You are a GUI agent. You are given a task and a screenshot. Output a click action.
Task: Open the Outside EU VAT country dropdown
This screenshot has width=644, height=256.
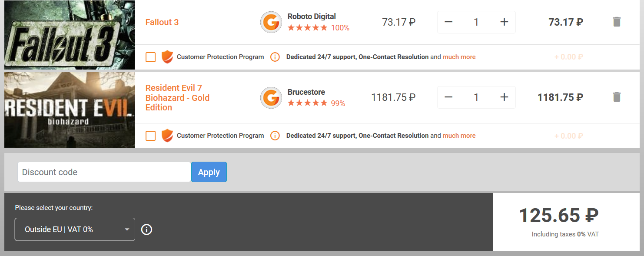click(75, 229)
